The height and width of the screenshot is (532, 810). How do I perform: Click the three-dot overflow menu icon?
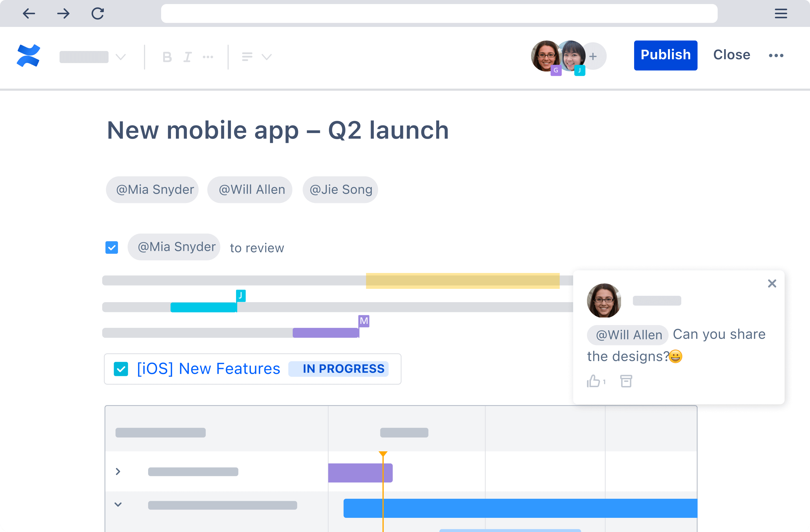(x=776, y=55)
